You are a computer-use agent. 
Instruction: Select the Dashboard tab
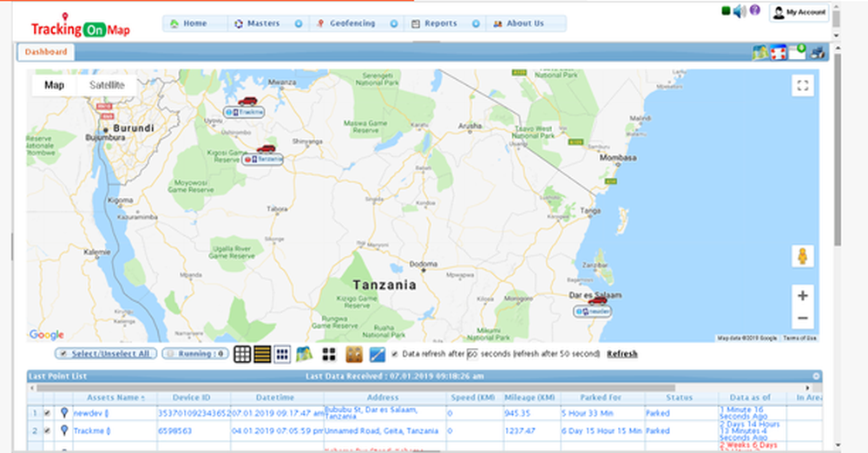[x=46, y=52]
